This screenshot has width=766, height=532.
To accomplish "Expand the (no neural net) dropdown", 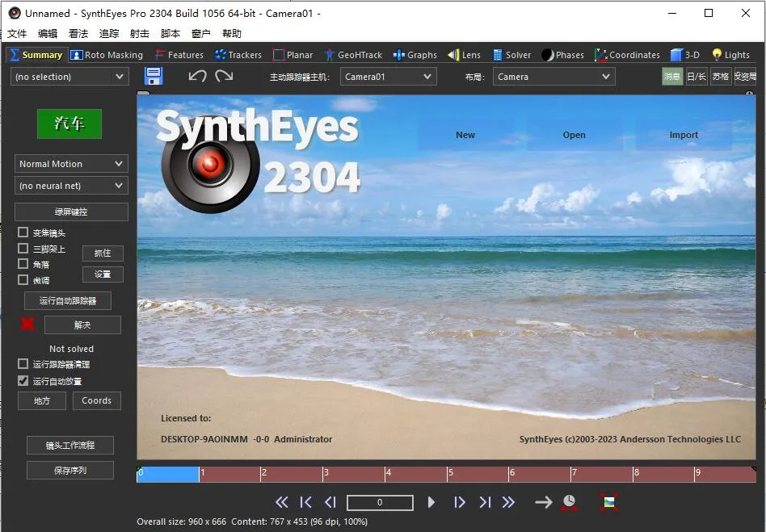I will click(x=71, y=186).
